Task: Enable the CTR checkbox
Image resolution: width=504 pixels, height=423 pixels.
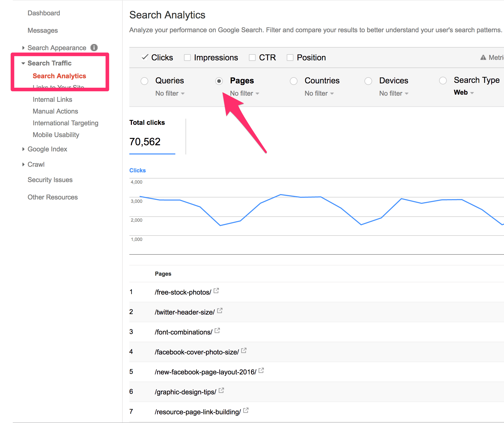Action: tap(252, 58)
